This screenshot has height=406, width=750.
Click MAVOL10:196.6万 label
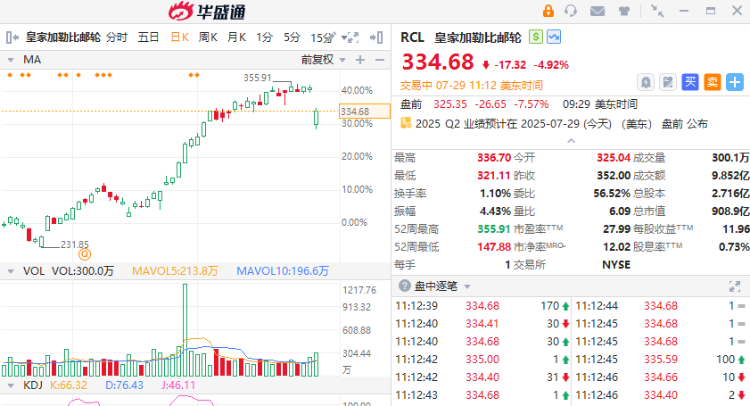pos(282,271)
